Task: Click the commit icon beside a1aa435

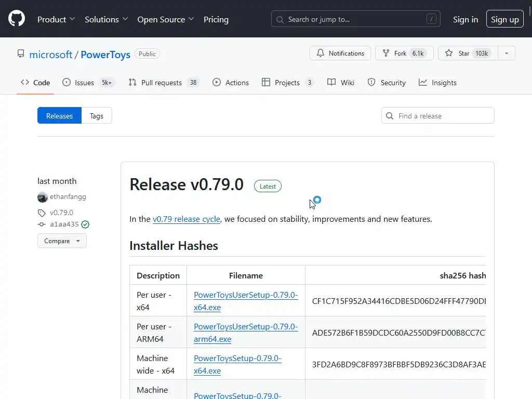Action: [x=42, y=224]
